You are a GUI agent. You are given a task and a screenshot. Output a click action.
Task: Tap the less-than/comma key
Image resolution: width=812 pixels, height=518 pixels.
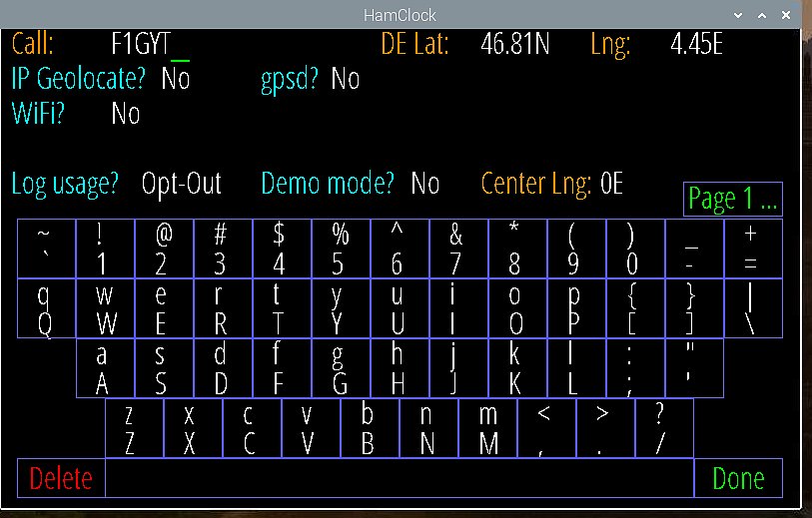pyautogui.click(x=547, y=428)
